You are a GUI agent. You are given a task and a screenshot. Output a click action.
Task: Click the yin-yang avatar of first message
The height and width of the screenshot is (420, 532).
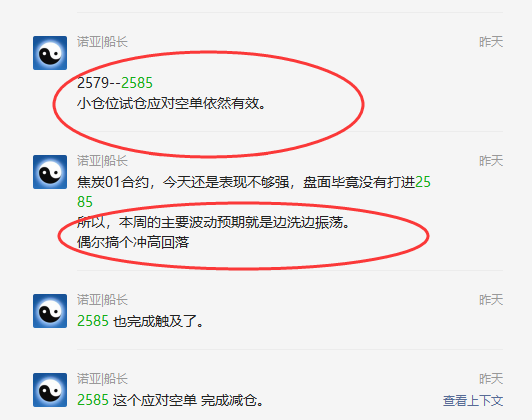(50, 53)
